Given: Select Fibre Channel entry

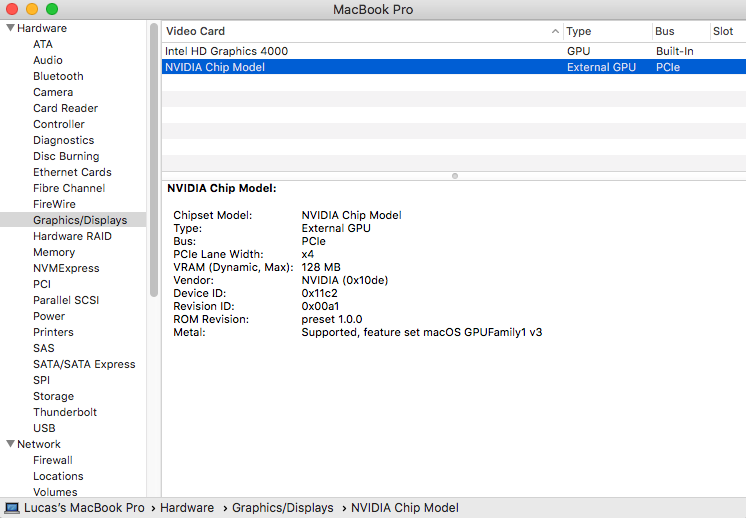Looking at the screenshot, I should pyautogui.click(x=69, y=188).
